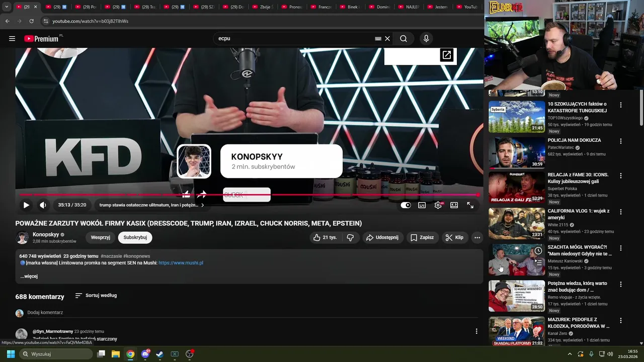
Task: Open 'MAZUREK: PEDOFILE Z KŁODZKA' video title
Action: click(x=578, y=323)
